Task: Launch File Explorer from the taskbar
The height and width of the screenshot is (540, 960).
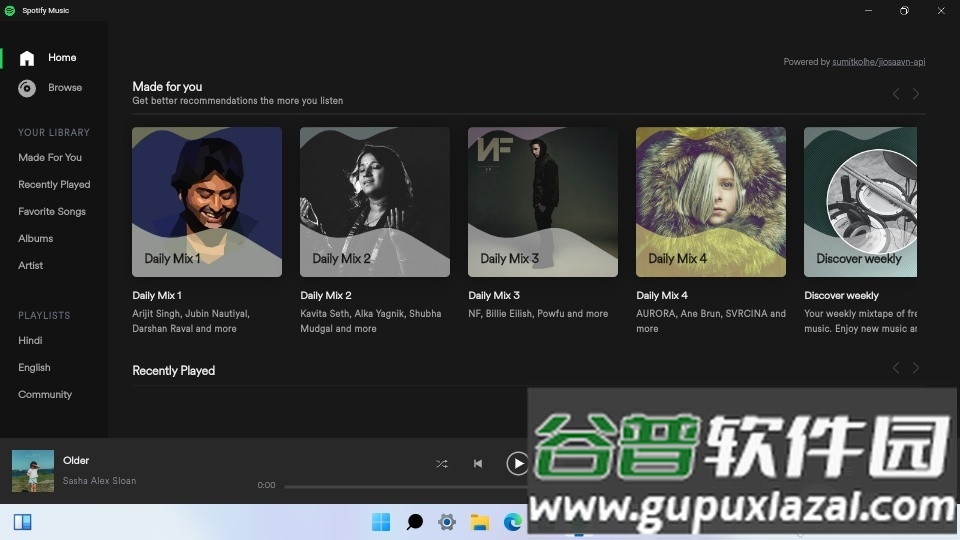Action: pos(480,522)
